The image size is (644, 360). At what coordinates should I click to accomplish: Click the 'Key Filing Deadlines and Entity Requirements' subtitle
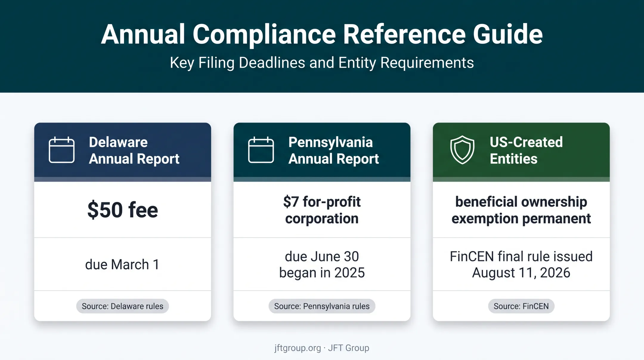coord(322,63)
